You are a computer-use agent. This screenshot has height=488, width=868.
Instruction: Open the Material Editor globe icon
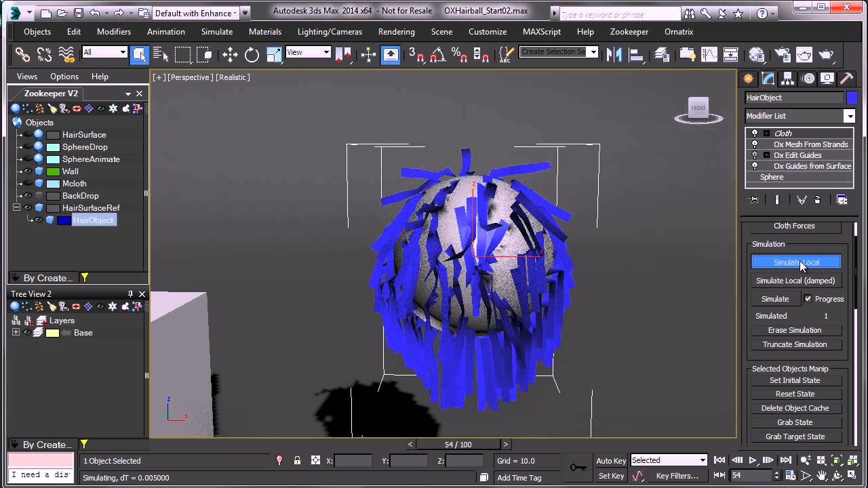tap(757, 54)
